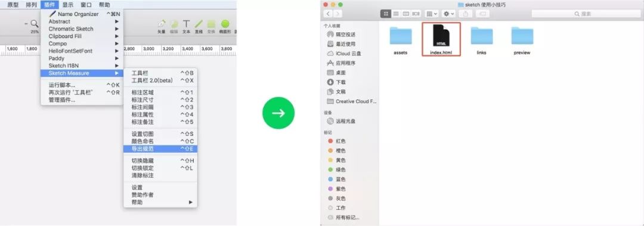Choose 运行脚本... menu entry
The image size is (644, 226).
coord(82,85)
